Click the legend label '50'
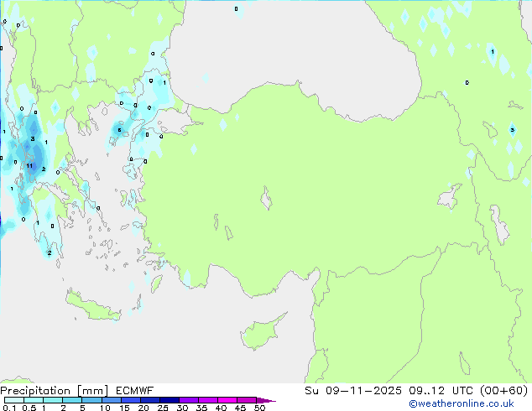The image size is (532, 411). click(x=259, y=408)
